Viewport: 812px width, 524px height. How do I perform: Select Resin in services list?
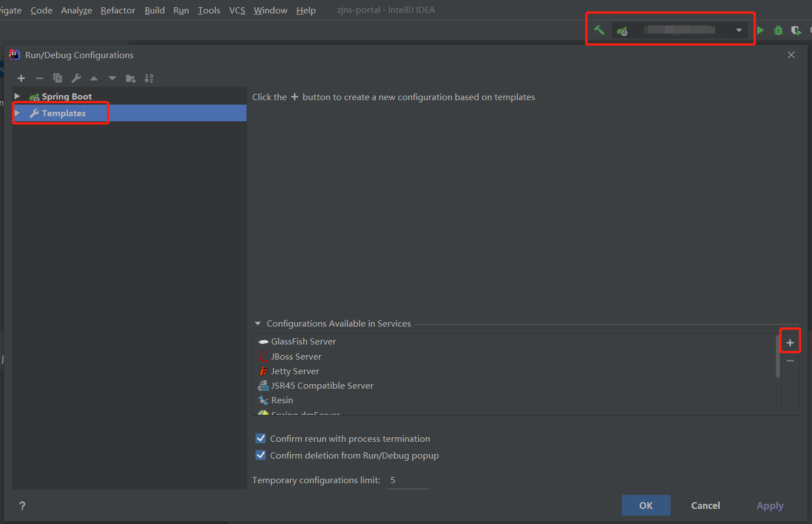pos(281,400)
